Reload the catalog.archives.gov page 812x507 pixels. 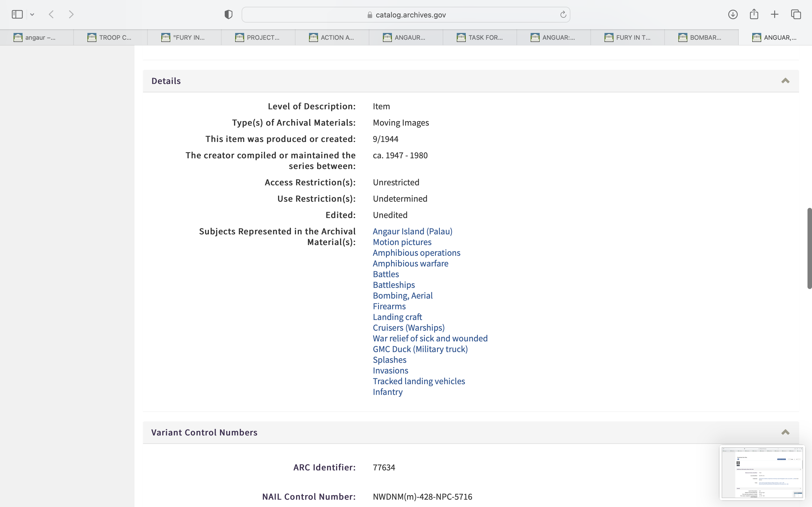click(563, 14)
